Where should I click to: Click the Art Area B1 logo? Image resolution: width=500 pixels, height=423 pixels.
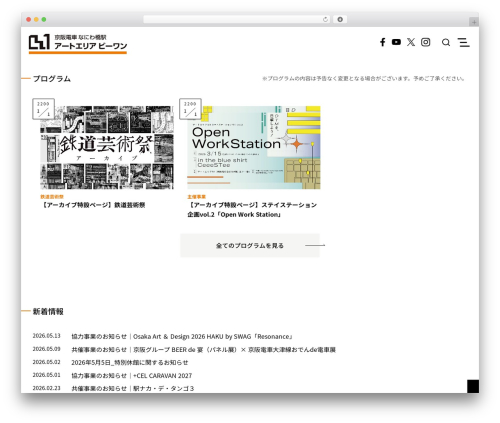coord(78,43)
